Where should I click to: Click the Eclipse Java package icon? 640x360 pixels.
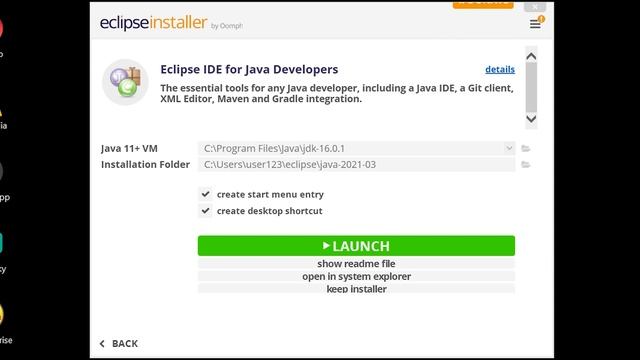(x=126, y=82)
